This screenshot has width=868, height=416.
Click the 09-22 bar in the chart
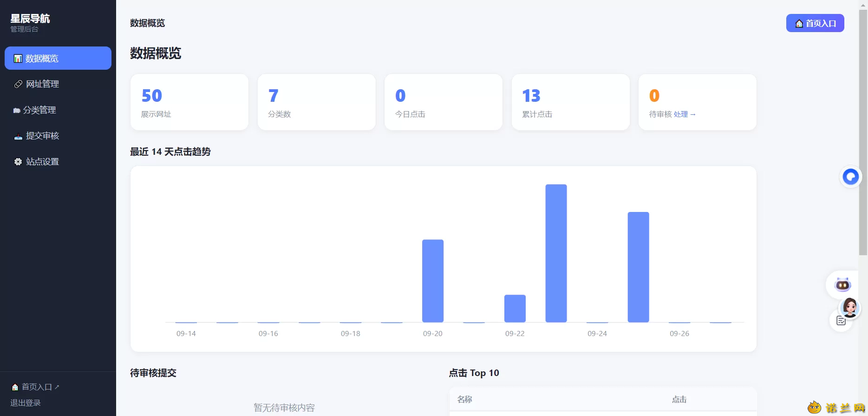pyautogui.click(x=515, y=309)
